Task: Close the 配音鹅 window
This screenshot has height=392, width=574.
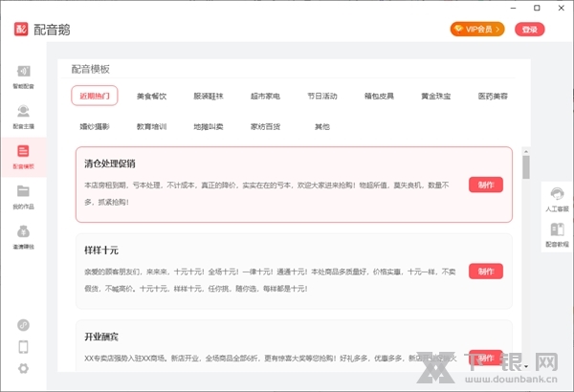Action: pyautogui.click(x=561, y=8)
